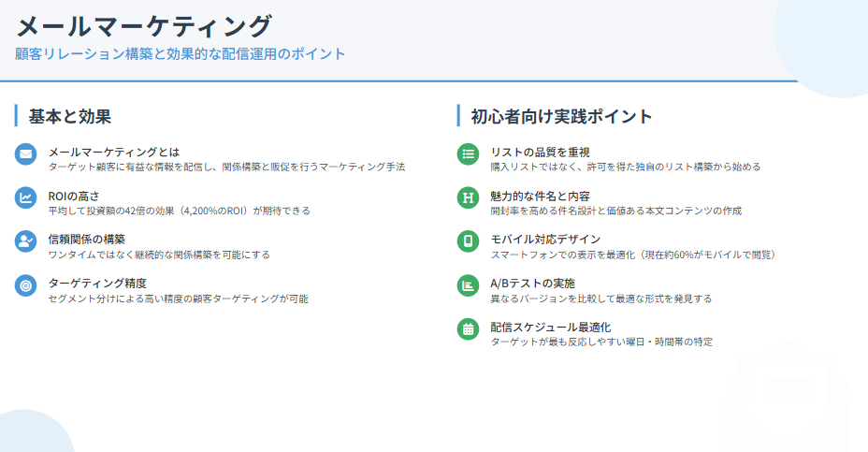Click the 初心者向け実践ポイント section heading
This screenshot has width=868, height=452.
pyautogui.click(x=561, y=116)
